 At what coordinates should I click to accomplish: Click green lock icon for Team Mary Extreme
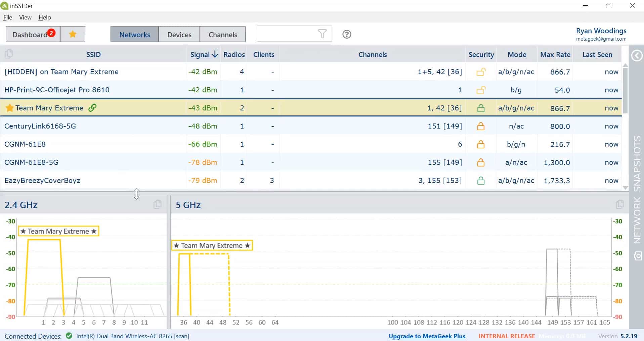tap(481, 108)
